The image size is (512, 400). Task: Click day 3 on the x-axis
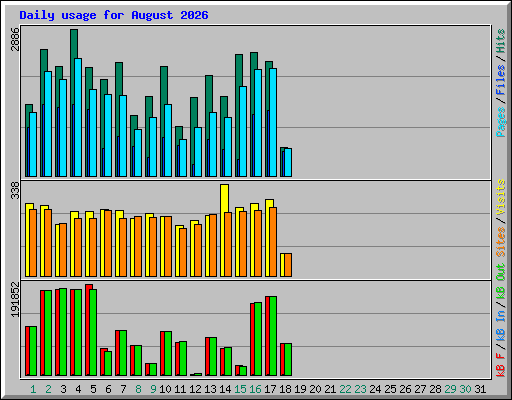63,389
